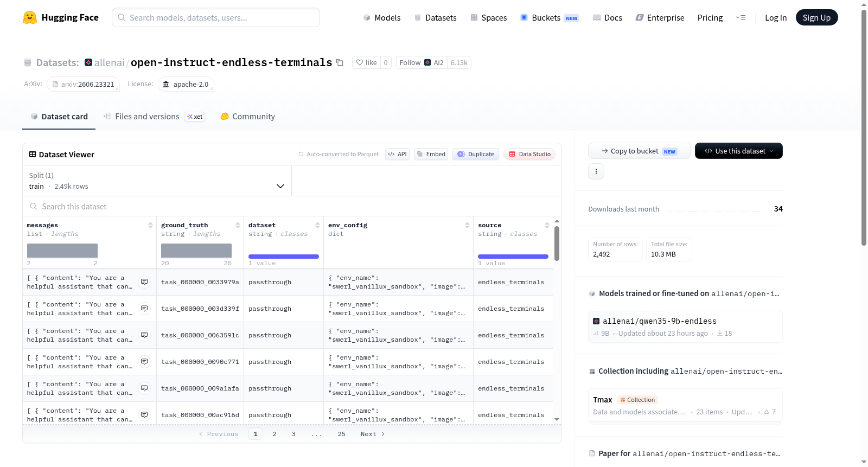
Task: Open the Files and versions tab
Action: (154, 117)
